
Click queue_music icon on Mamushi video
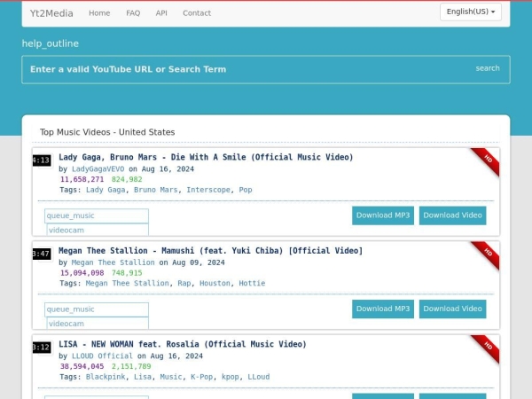[x=97, y=309]
